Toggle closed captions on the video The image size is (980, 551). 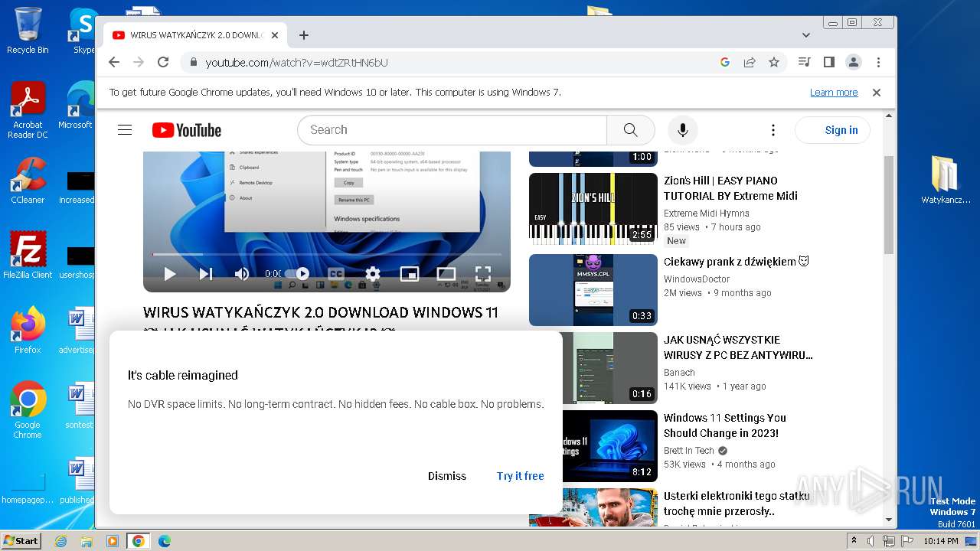tap(335, 274)
